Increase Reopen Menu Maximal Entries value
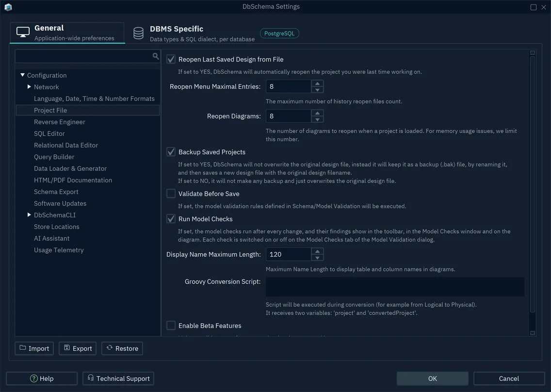The height and width of the screenshot is (392, 551). tap(317, 83)
